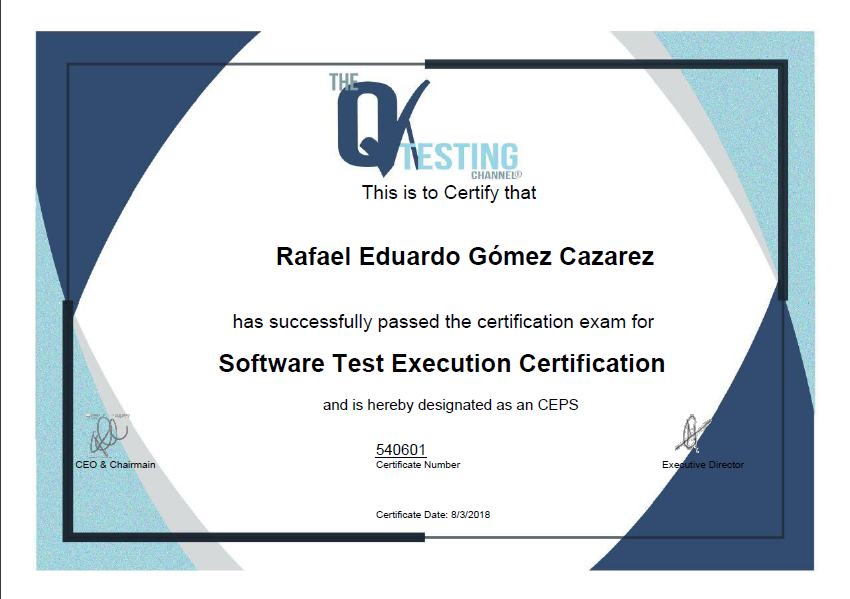Click the 'Certificate Number' label
The image size is (850, 599).
click(x=418, y=465)
